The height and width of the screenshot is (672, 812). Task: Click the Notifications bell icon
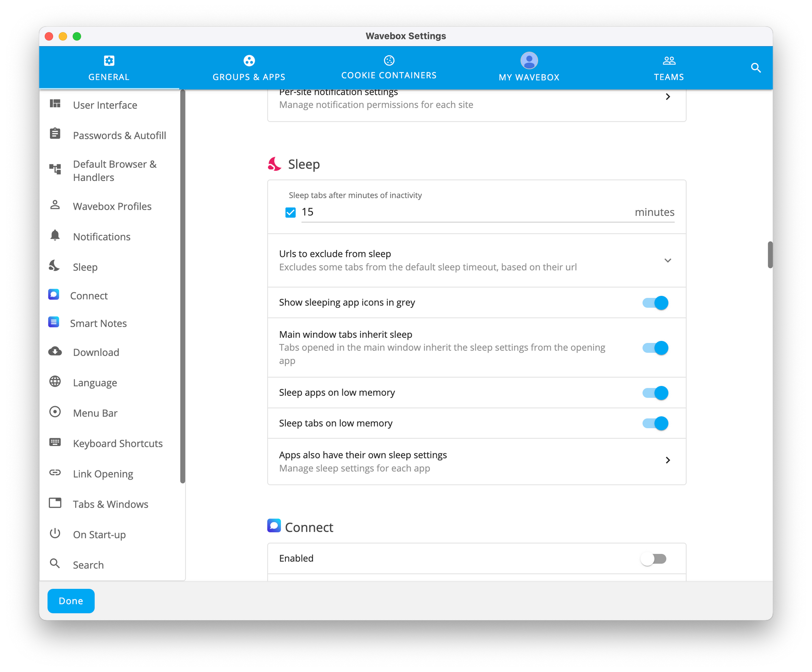(55, 235)
